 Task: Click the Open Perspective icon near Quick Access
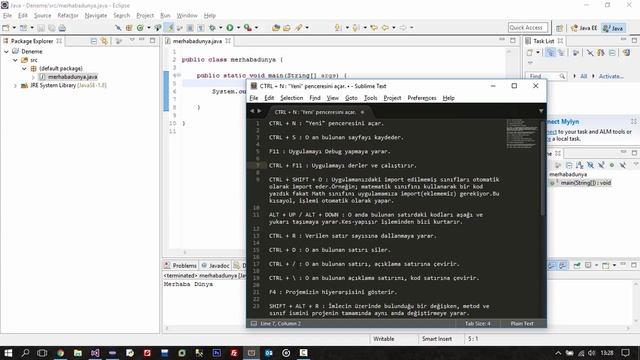point(560,28)
